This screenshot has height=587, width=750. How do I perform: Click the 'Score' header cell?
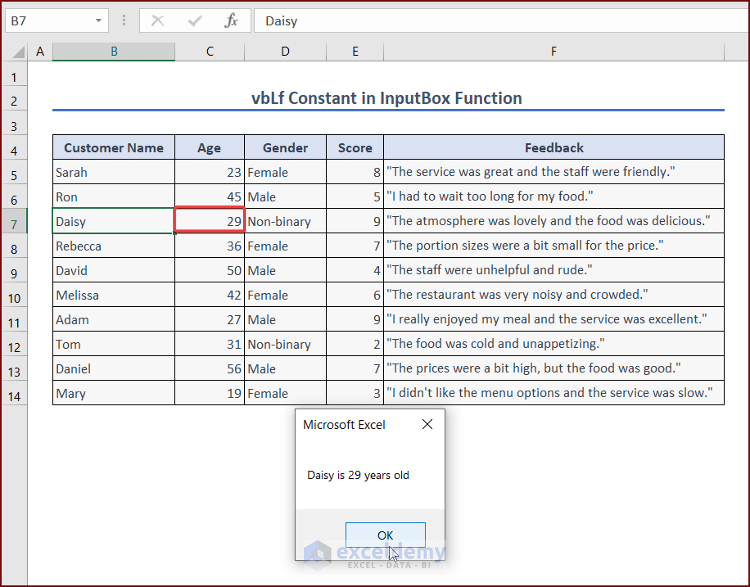pyautogui.click(x=355, y=147)
